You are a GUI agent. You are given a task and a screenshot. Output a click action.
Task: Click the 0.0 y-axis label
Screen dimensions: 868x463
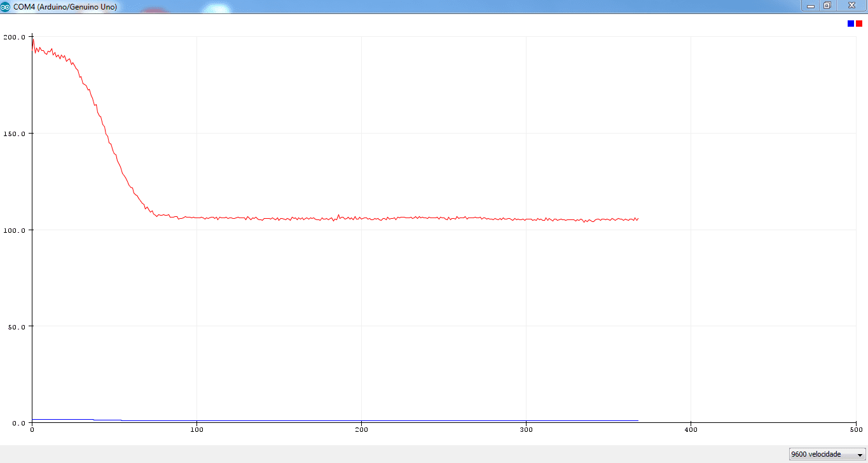tap(18, 423)
